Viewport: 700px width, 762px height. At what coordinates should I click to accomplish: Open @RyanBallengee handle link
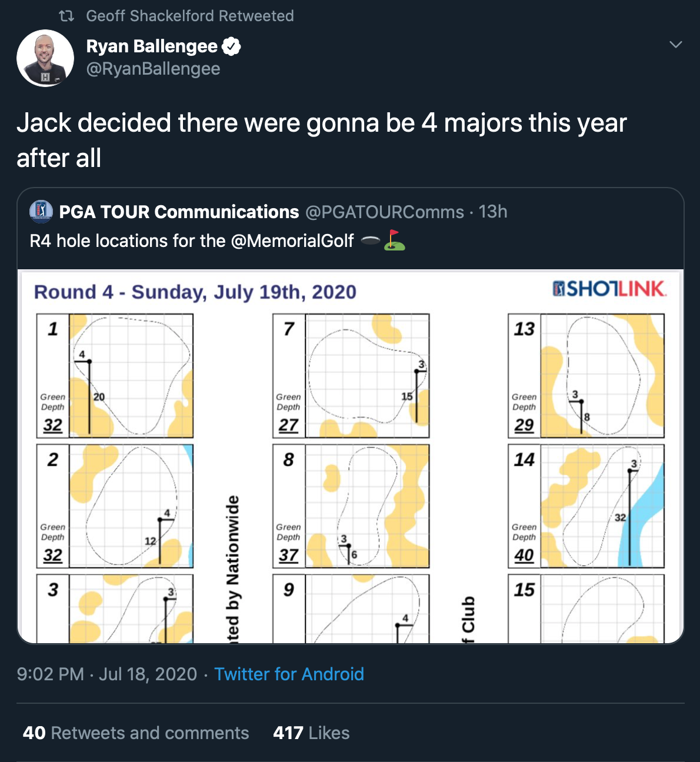pyautogui.click(x=153, y=69)
